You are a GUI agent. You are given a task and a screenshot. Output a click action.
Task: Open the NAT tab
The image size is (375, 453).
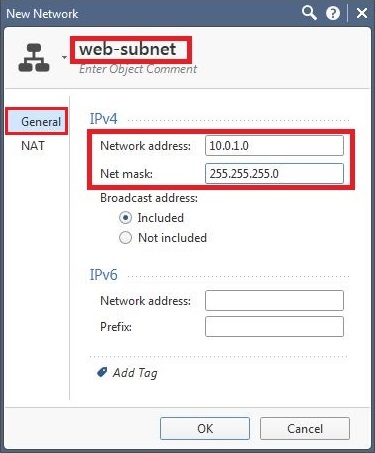click(33, 146)
